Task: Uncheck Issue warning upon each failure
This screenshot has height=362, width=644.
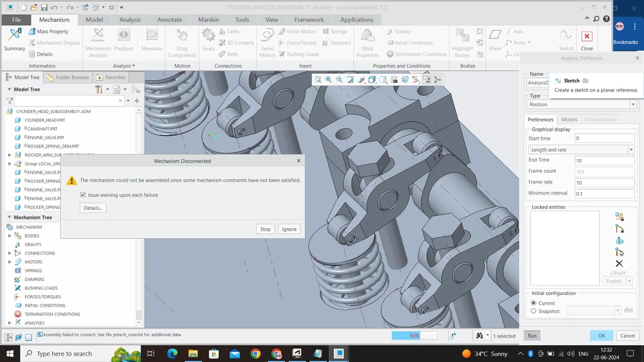Action: pyautogui.click(x=83, y=195)
